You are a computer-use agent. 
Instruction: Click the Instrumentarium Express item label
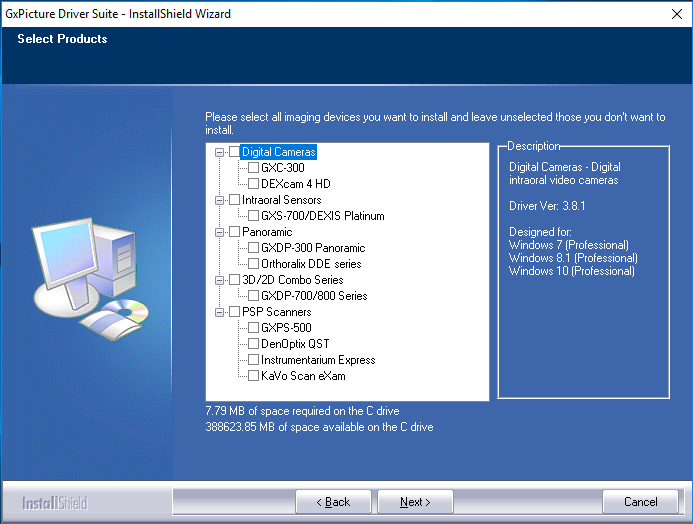coord(318,360)
